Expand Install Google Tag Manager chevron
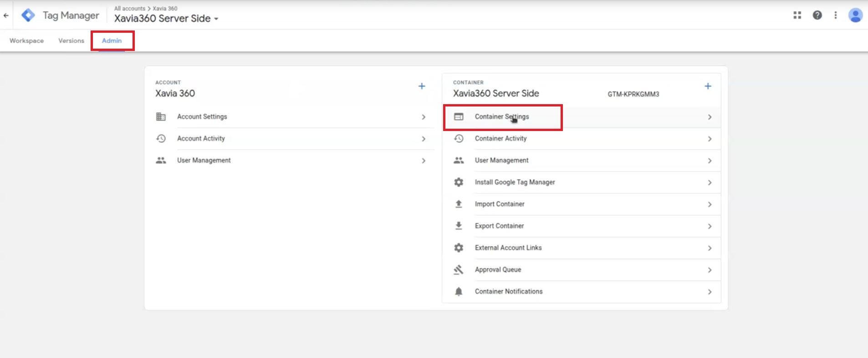Screen dimensions: 868x358 click(710, 182)
